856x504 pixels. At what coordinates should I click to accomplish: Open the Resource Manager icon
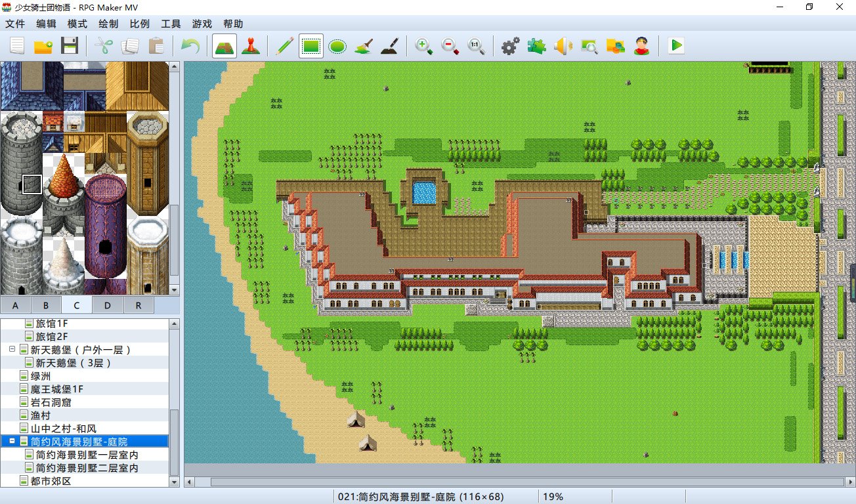(615, 46)
